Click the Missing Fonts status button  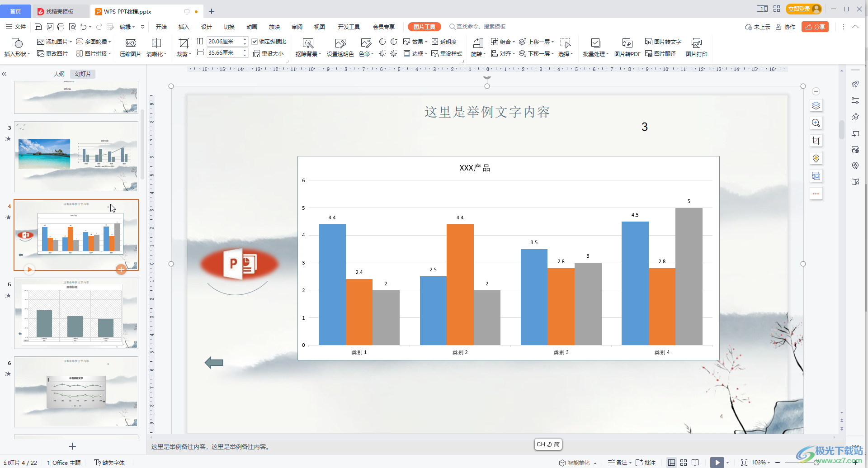coord(109,463)
